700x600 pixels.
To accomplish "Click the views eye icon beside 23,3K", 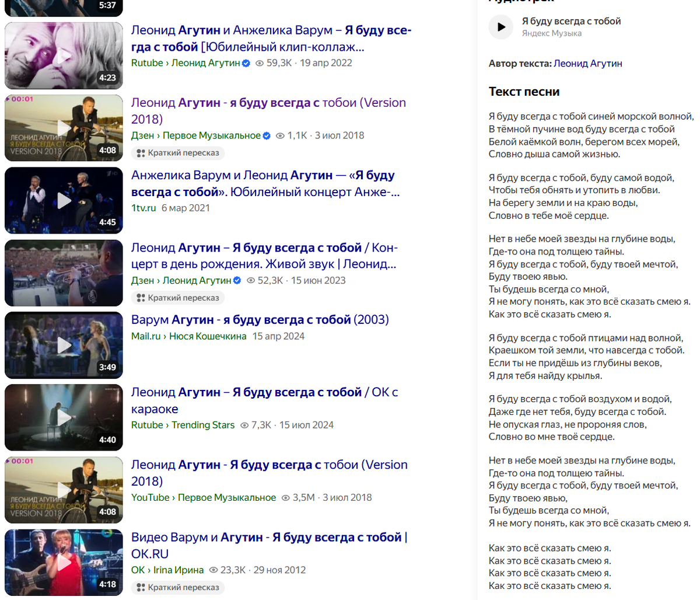I will pos(213,570).
